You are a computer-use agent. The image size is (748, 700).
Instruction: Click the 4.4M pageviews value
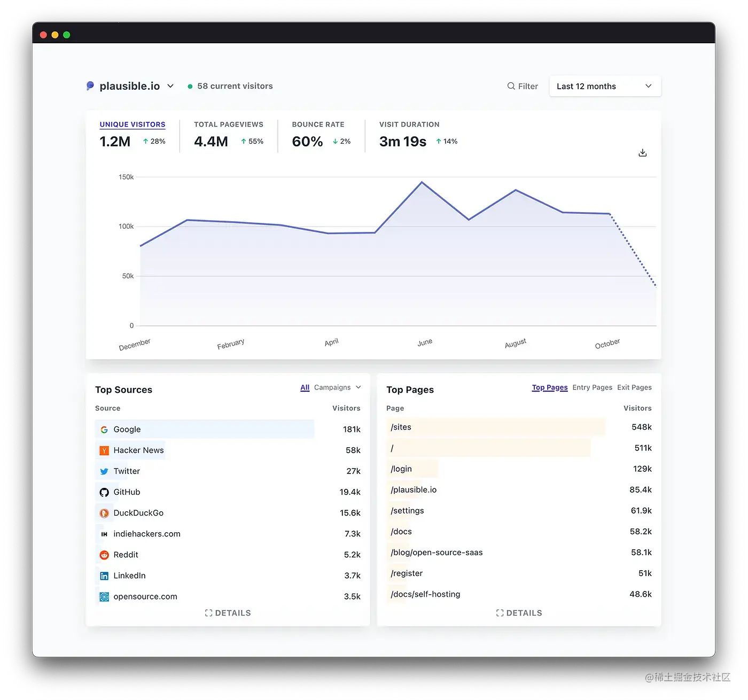coord(211,142)
